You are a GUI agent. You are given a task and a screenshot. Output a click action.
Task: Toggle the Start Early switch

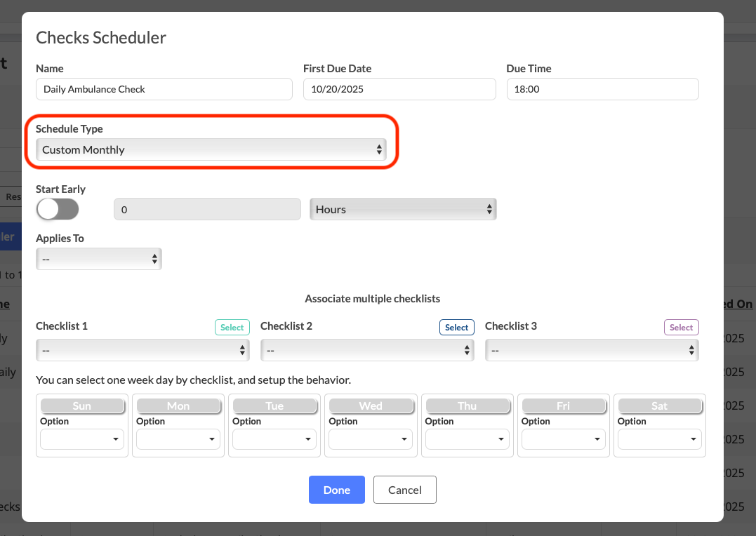[58, 209]
